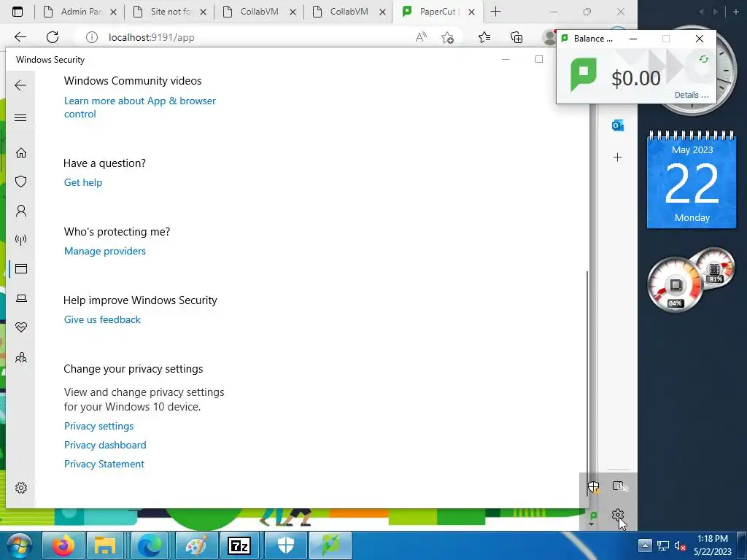Switch to the Site not found tab
747x560 pixels.
[169, 12]
